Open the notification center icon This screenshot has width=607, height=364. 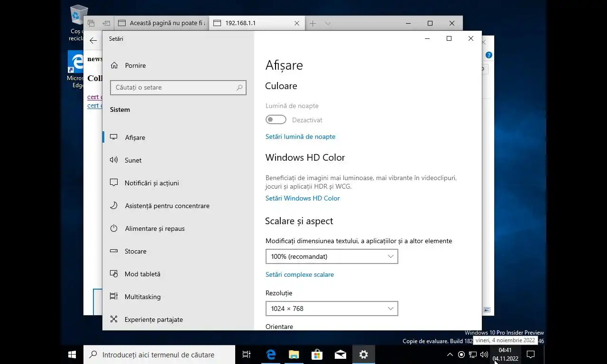click(x=531, y=355)
